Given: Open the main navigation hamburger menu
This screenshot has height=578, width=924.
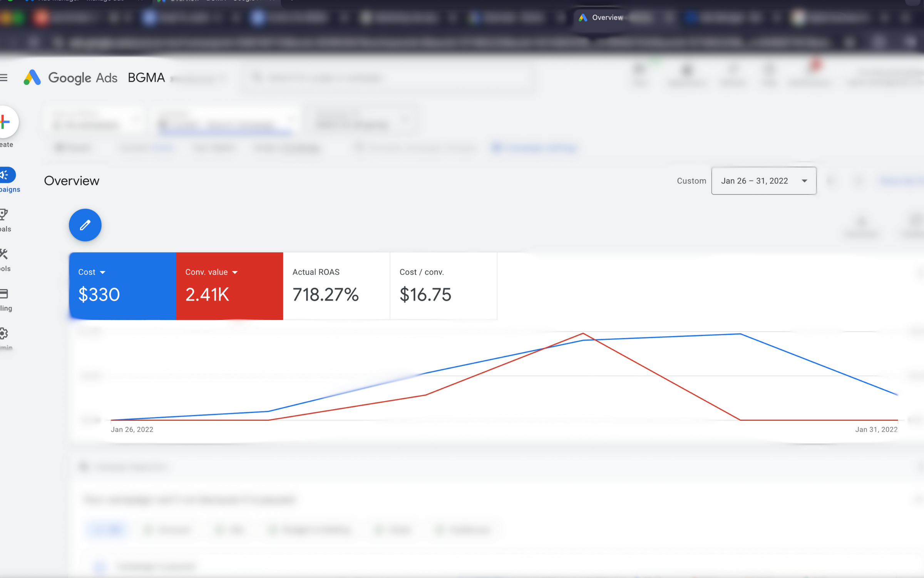Looking at the screenshot, I should click(5, 77).
